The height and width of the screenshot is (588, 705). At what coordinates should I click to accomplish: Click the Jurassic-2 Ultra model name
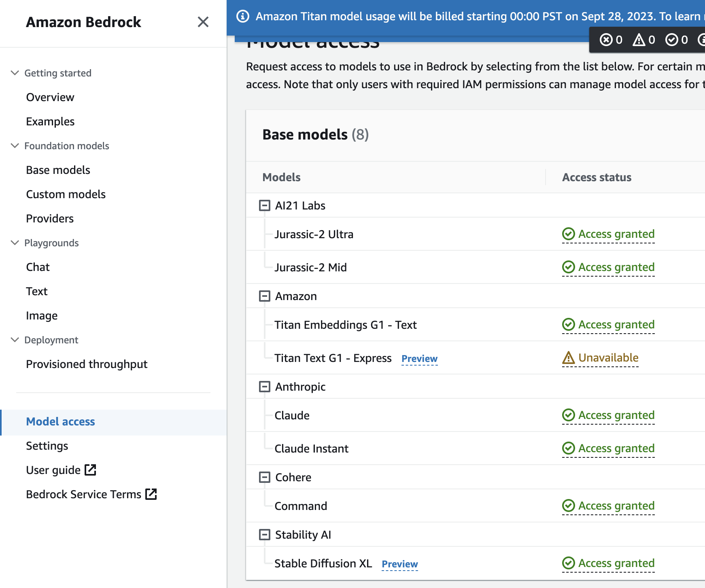pyautogui.click(x=314, y=234)
